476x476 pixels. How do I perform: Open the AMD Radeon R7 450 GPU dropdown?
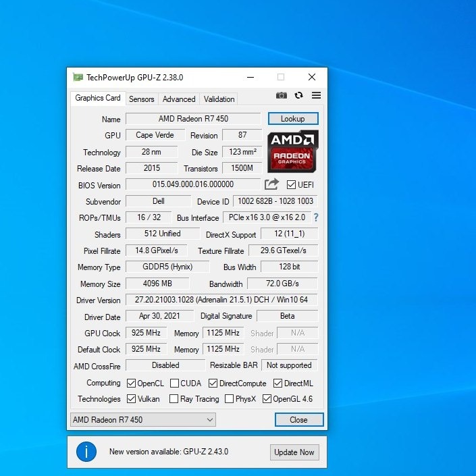pos(143,419)
